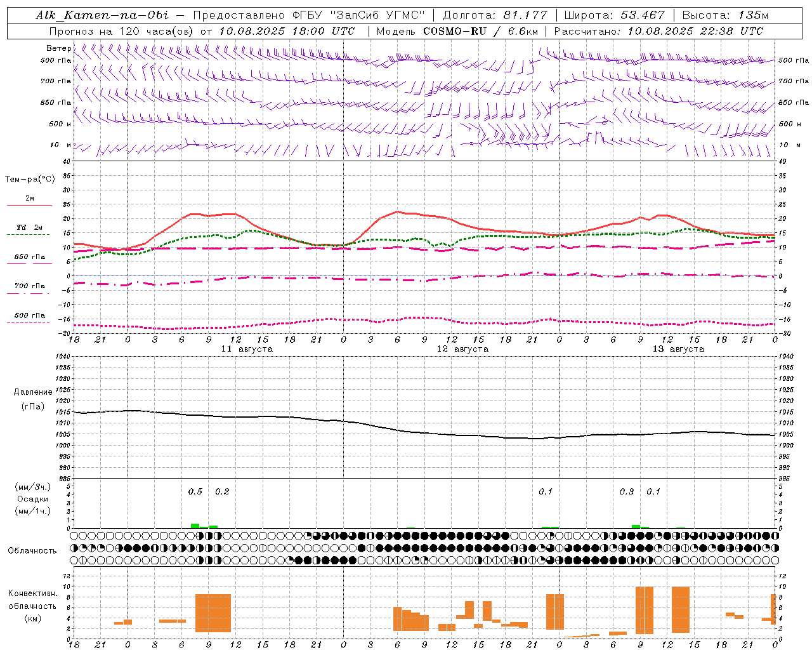
Task: Click the Td 2м dew point legend entry
Action: pyautogui.click(x=29, y=227)
